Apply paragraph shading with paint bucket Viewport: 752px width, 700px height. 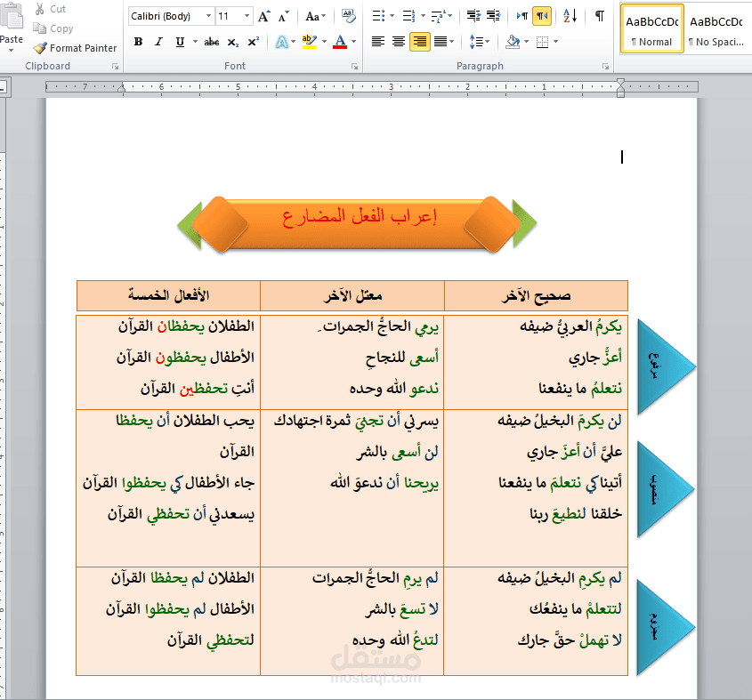[513, 42]
